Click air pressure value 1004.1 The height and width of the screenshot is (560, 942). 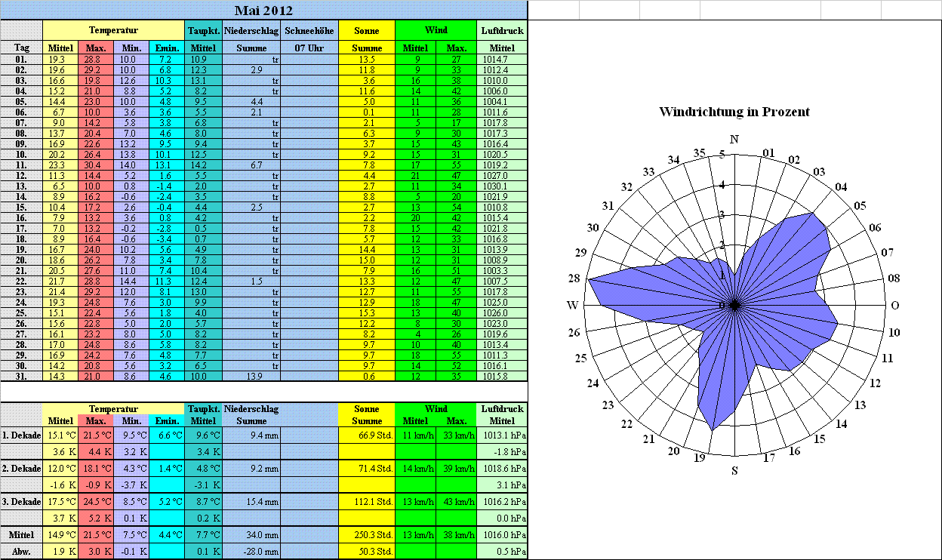click(502, 101)
